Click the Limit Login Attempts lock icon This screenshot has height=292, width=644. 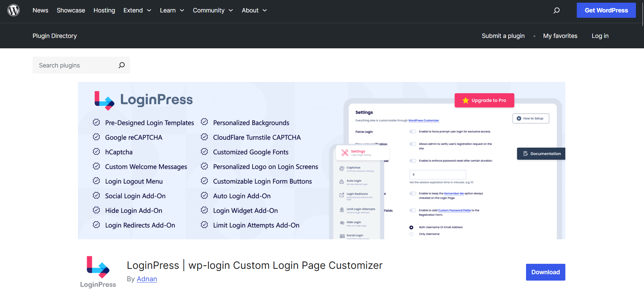(x=342, y=210)
